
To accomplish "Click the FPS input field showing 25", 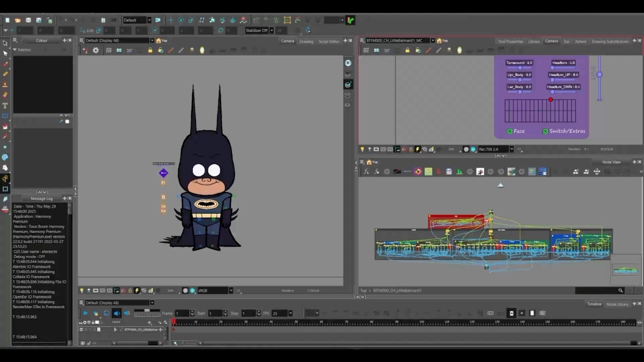I will [279, 313].
